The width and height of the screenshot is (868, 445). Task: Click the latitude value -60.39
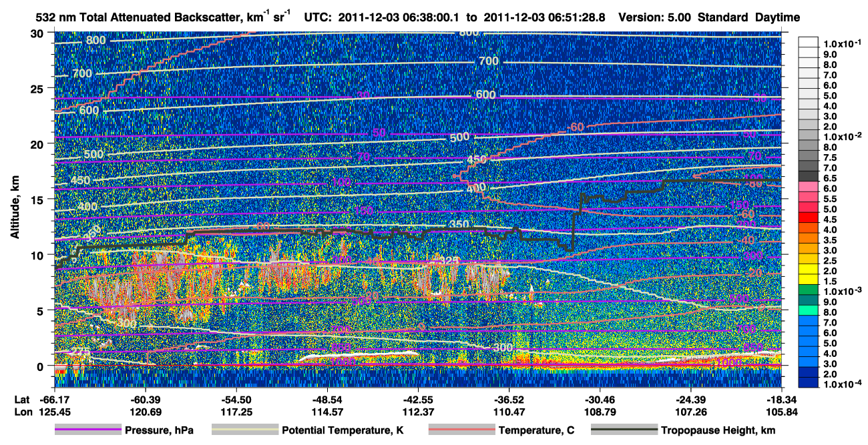click(144, 399)
